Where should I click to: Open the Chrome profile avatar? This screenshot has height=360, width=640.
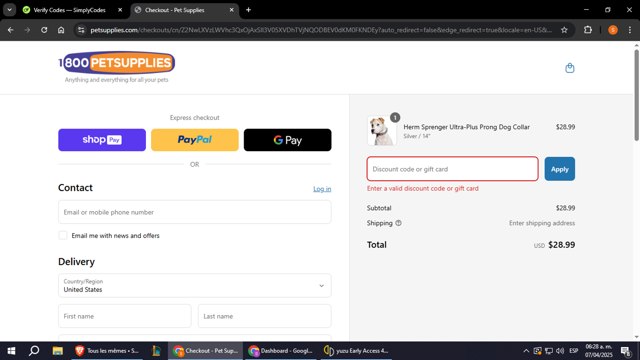point(613,30)
